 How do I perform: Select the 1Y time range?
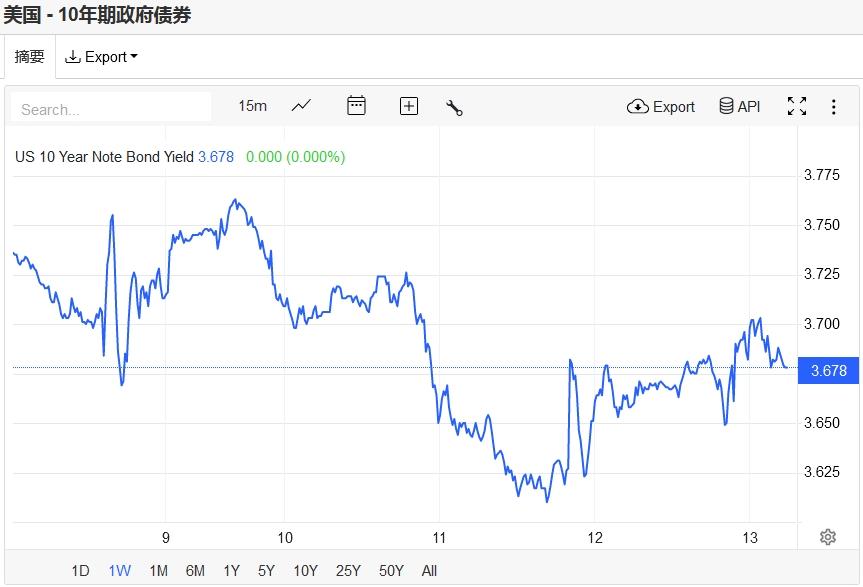pyautogui.click(x=231, y=571)
